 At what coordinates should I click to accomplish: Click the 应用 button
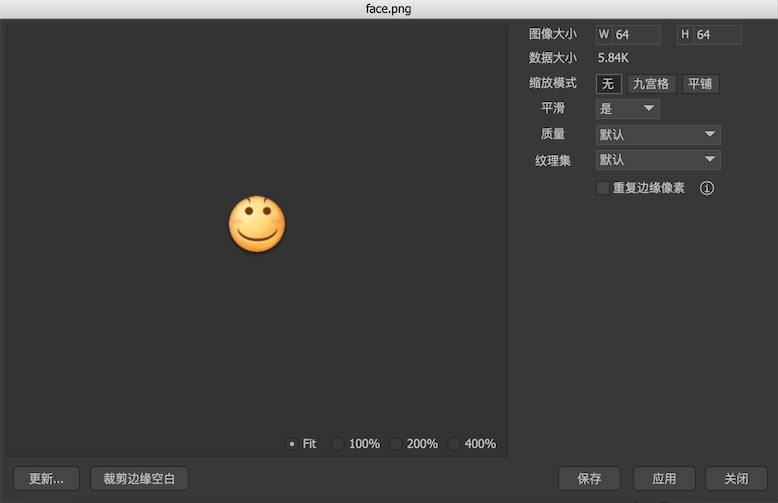(664, 479)
